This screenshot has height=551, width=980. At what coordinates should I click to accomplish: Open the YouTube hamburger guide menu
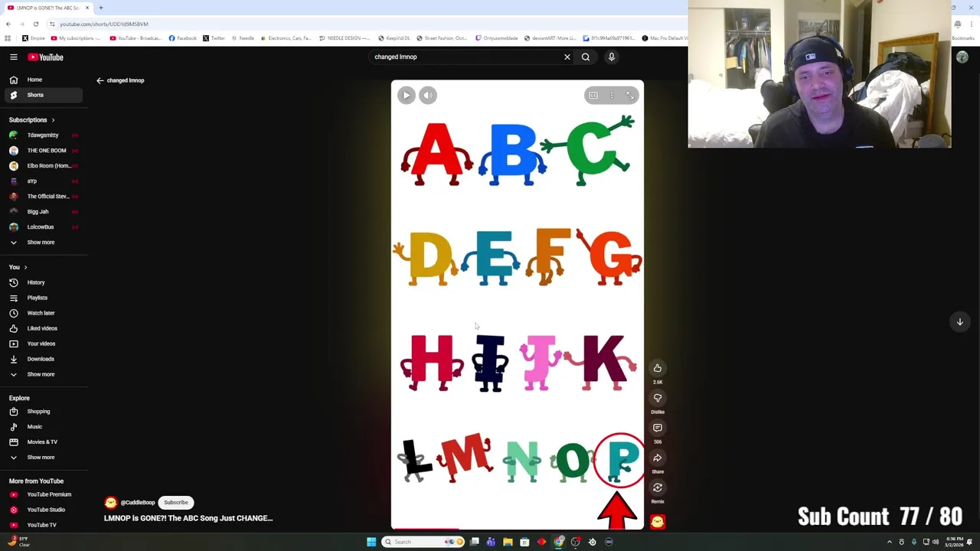pyautogui.click(x=14, y=57)
